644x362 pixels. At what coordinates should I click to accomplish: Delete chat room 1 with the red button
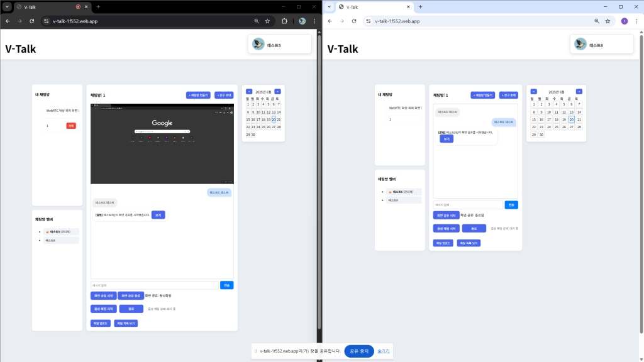pos(71,126)
